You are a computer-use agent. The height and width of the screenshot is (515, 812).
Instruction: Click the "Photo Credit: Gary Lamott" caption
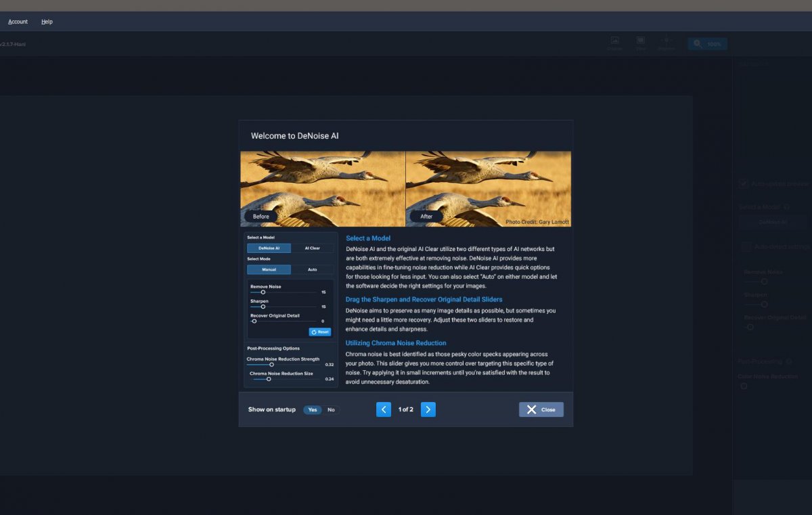click(537, 222)
